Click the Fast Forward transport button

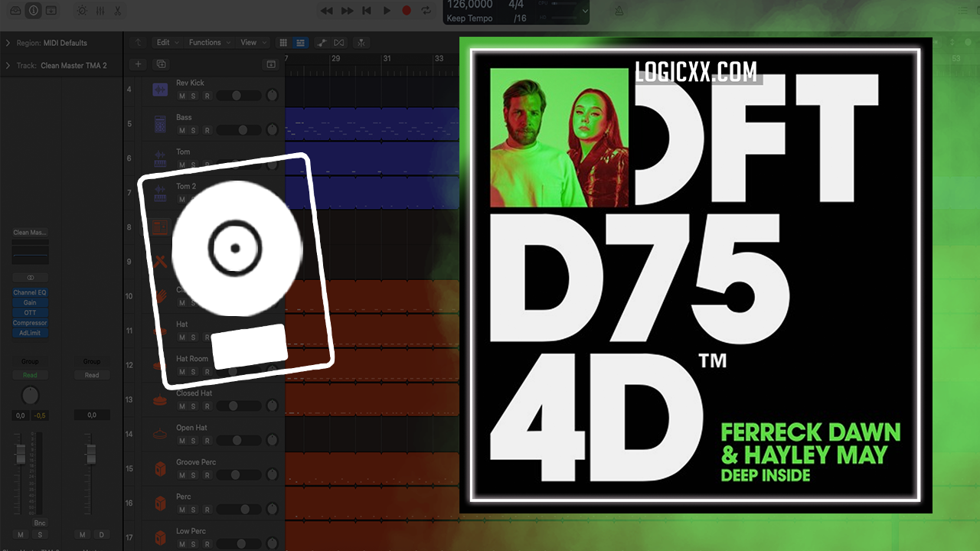tap(347, 11)
